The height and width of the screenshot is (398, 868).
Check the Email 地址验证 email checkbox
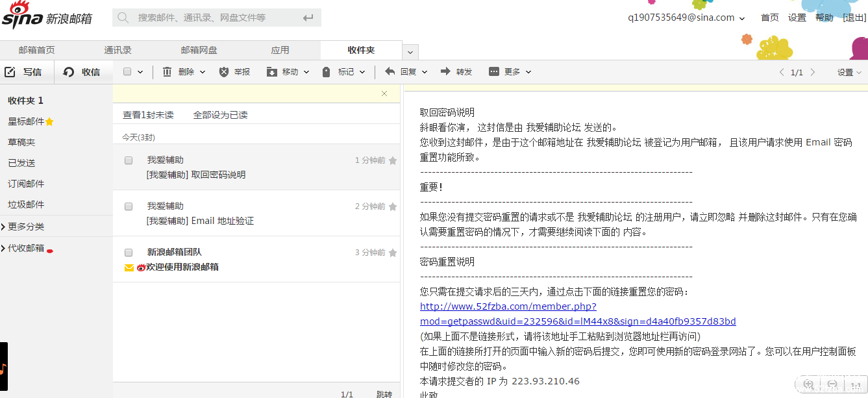pyautogui.click(x=129, y=206)
